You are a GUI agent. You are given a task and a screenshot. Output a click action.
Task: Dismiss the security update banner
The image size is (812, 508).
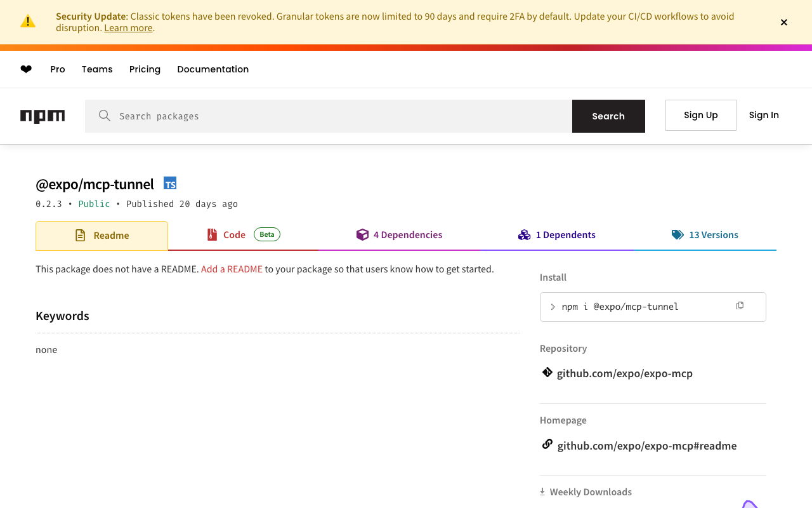click(x=784, y=22)
